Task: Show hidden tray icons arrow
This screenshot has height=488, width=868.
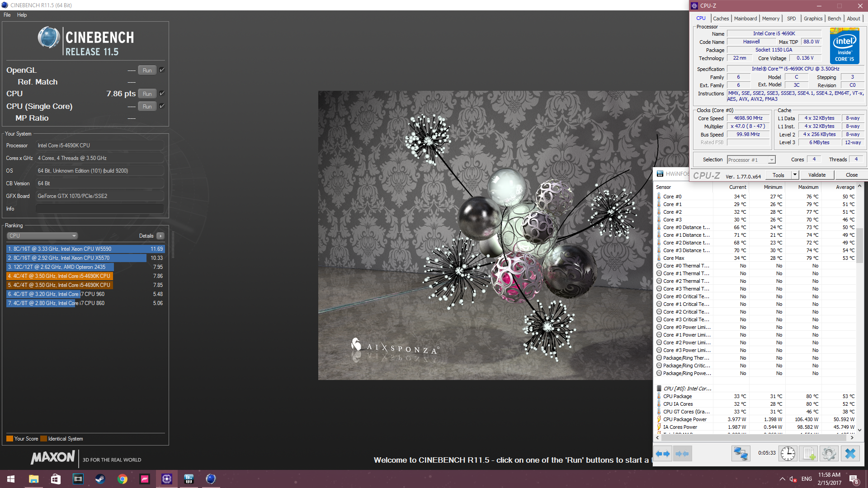Action: [782, 479]
